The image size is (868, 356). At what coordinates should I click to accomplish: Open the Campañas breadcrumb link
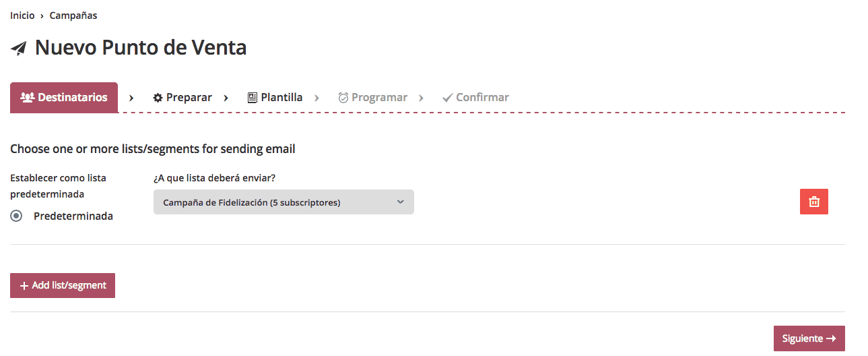tap(73, 16)
